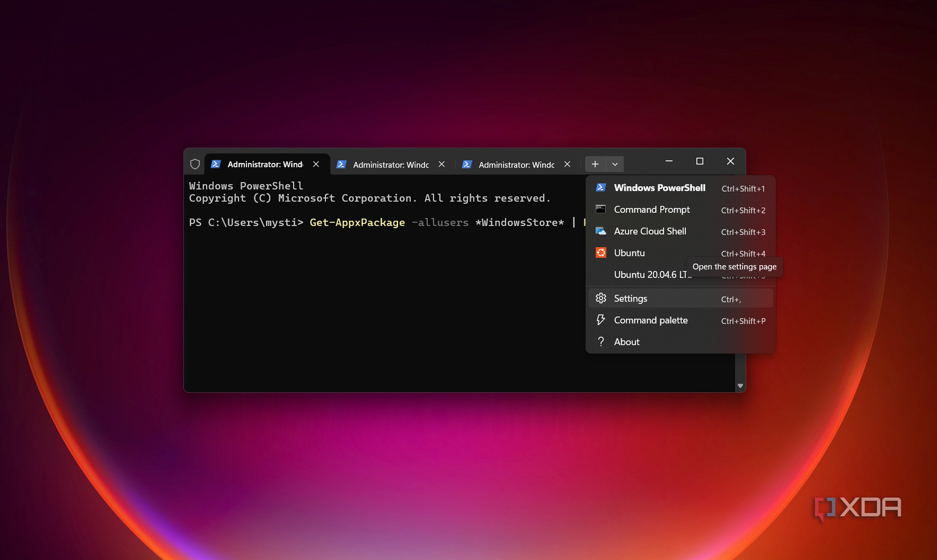
Task: Open Settings from dropdown menu
Action: tap(680, 298)
